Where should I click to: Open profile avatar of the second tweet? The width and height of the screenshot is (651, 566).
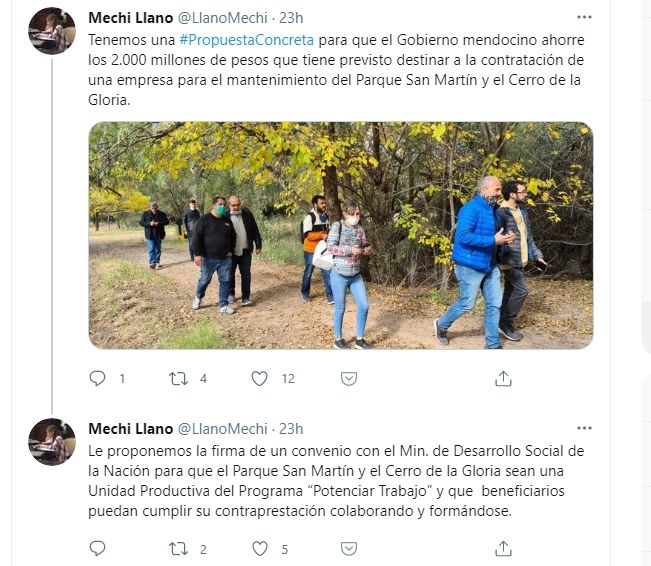pos(52,441)
